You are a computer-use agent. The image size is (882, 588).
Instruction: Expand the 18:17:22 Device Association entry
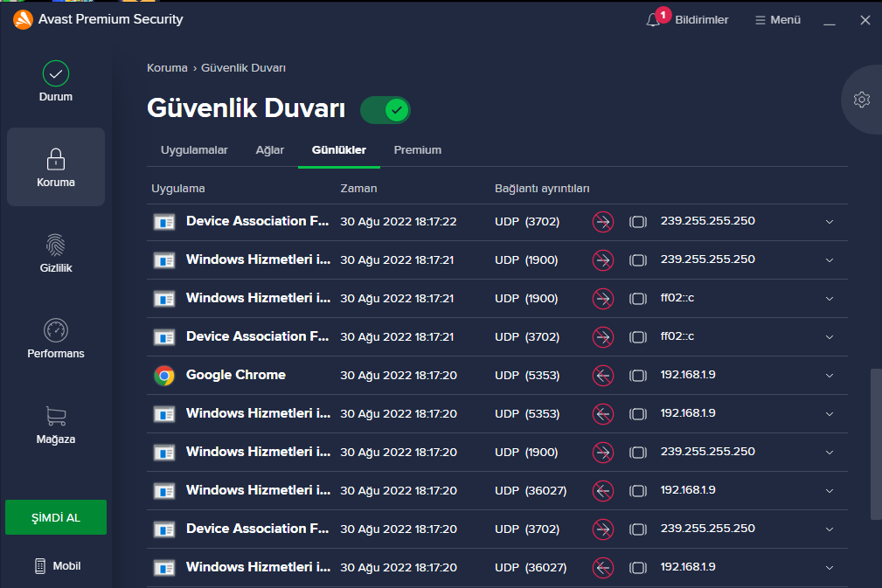point(830,222)
